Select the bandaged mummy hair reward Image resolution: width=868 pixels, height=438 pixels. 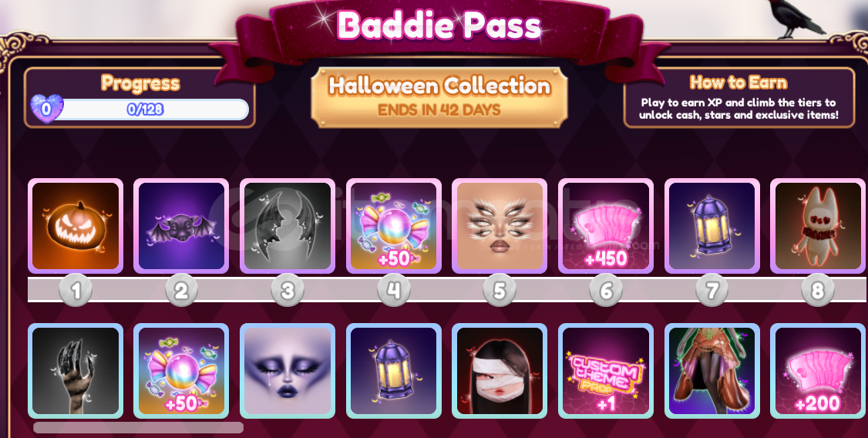tap(500, 371)
